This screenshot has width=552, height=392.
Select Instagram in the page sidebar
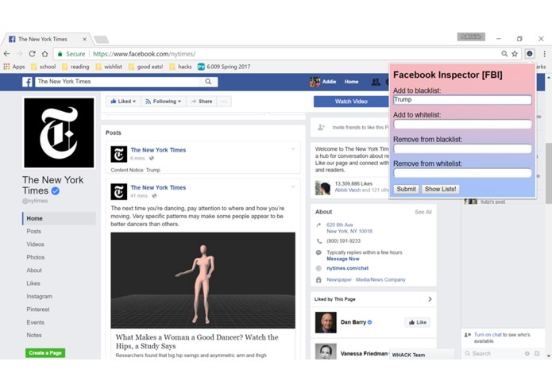click(40, 296)
